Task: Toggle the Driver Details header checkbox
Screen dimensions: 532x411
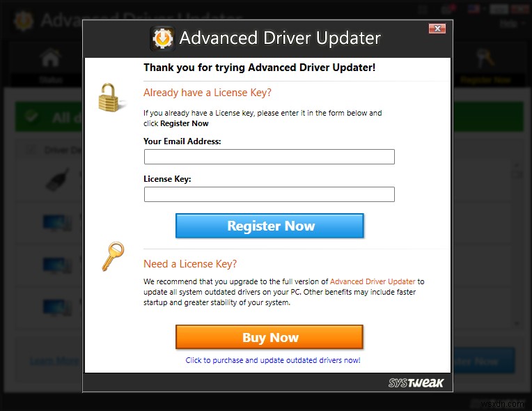Action: coord(31,150)
